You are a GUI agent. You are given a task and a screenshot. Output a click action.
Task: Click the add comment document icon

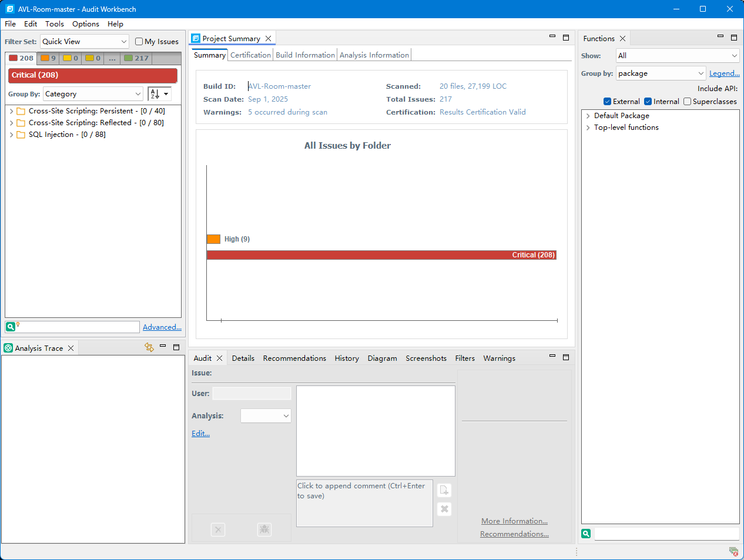click(444, 490)
